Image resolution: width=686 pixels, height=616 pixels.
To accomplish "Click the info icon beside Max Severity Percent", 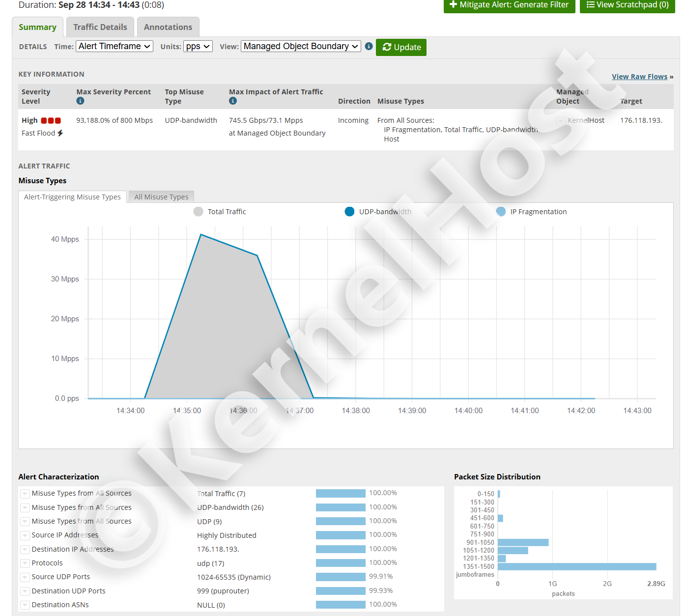I will pyautogui.click(x=80, y=101).
